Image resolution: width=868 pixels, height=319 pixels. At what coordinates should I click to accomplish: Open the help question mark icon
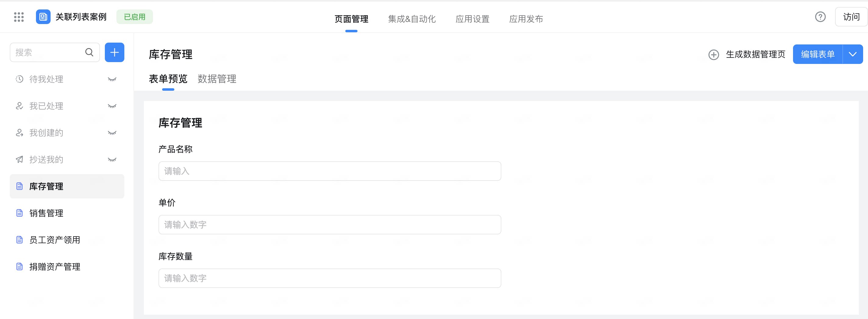(820, 17)
